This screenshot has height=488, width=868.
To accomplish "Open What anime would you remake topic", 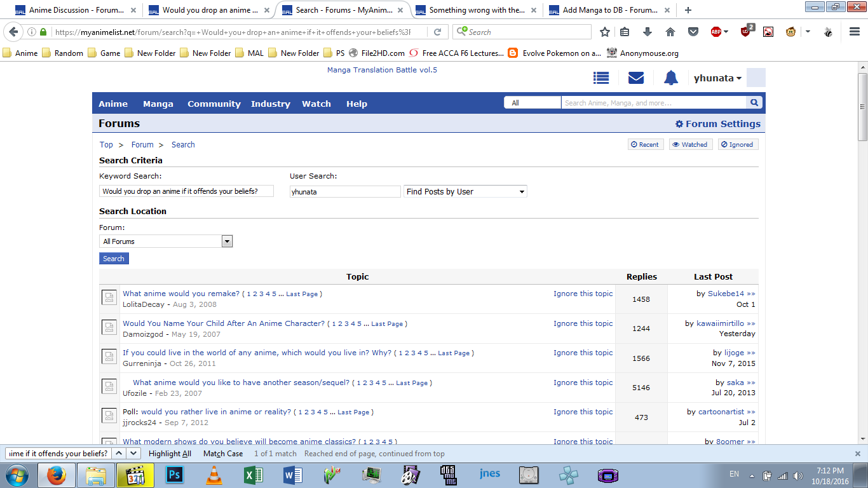I will click(x=181, y=294).
